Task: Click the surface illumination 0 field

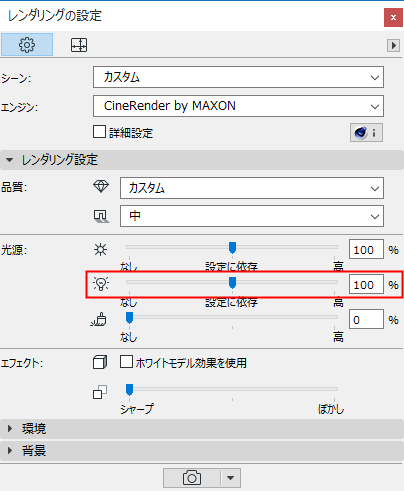Action: [366, 319]
